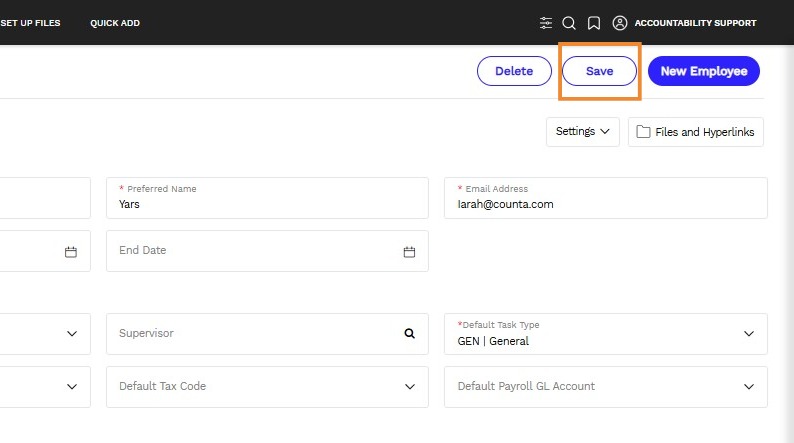The image size is (794, 443).
Task: Save the employee details
Action: [x=600, y=71]
